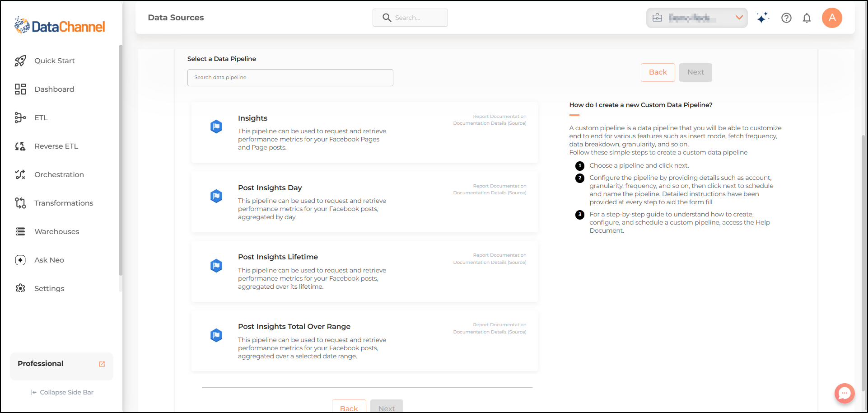
Task: Select the Post Insights Total Over Range title
Action: click(x=294, y=326)
